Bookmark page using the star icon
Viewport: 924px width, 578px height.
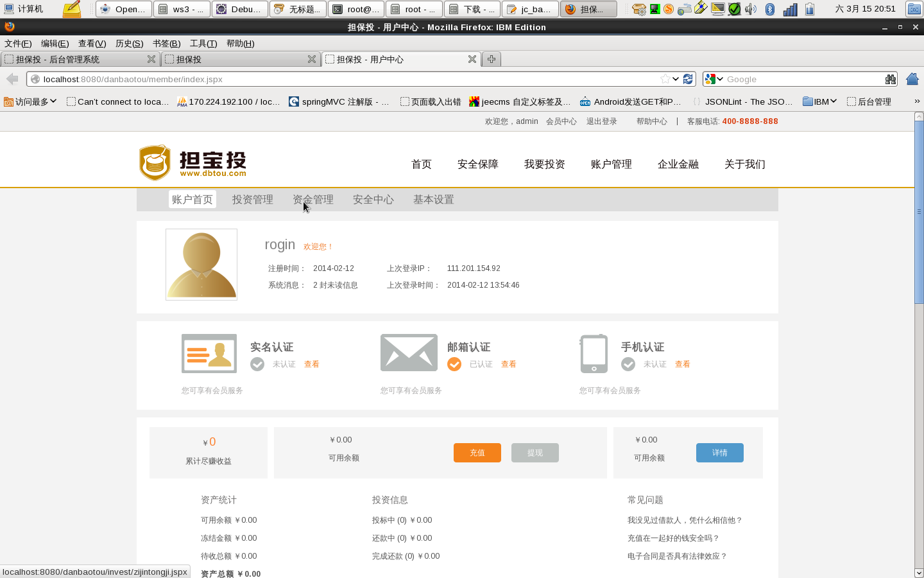(x=665, y=79)
